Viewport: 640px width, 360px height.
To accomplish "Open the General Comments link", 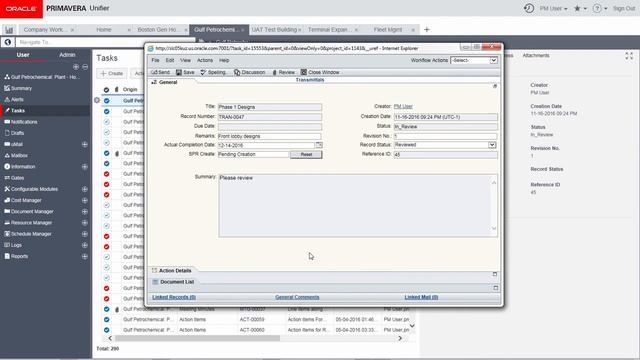I will 297,297.
